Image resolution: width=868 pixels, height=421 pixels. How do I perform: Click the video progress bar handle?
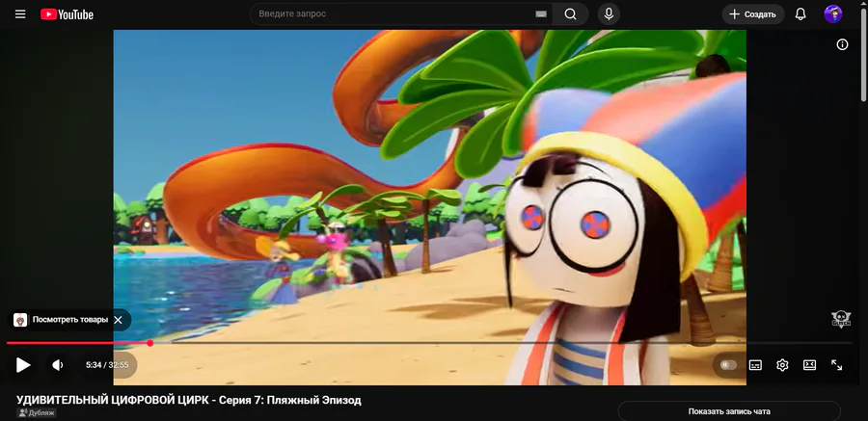point(150,343)
